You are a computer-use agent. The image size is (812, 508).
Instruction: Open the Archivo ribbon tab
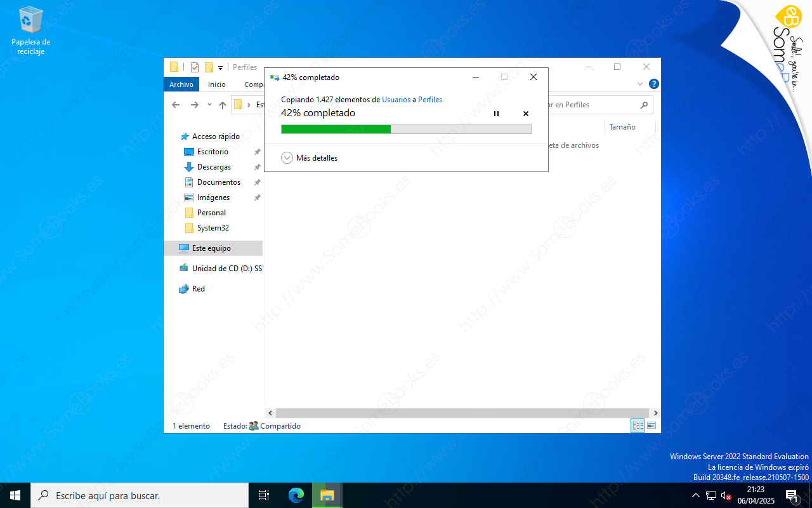181,84
